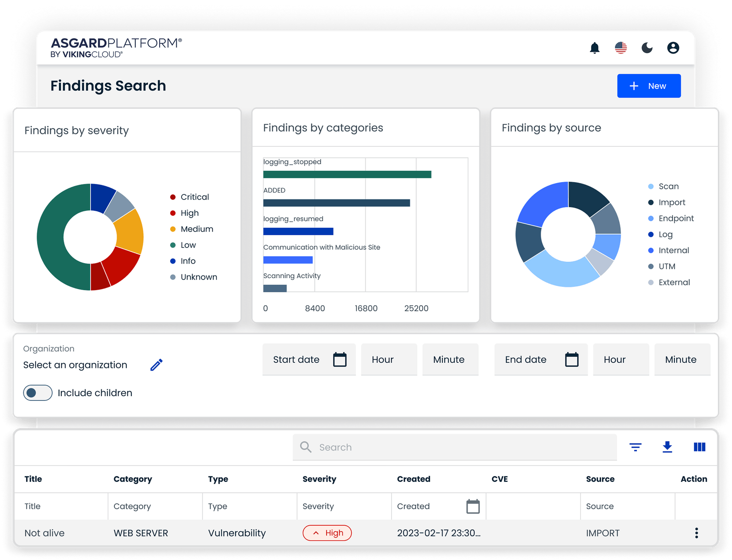Enable dark mode via the moon icon

tap(647, 48)
